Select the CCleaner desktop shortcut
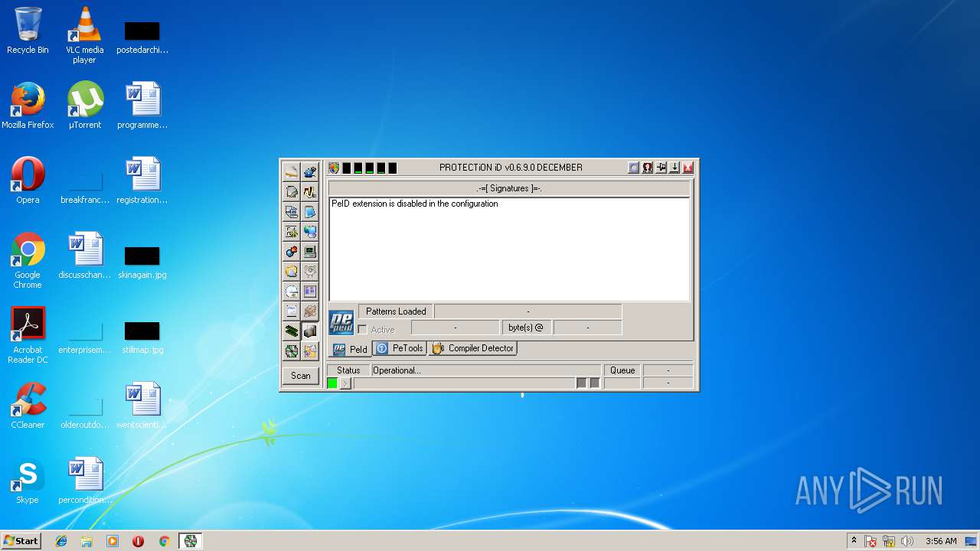 [x=28, y=406]
